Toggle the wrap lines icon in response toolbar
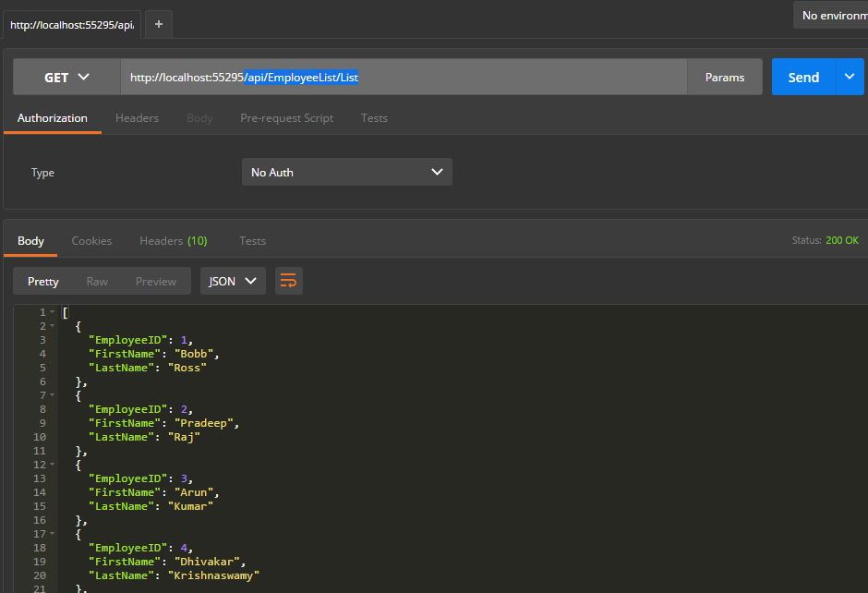This screenshot has height=593, width=868. coord(289,282)
